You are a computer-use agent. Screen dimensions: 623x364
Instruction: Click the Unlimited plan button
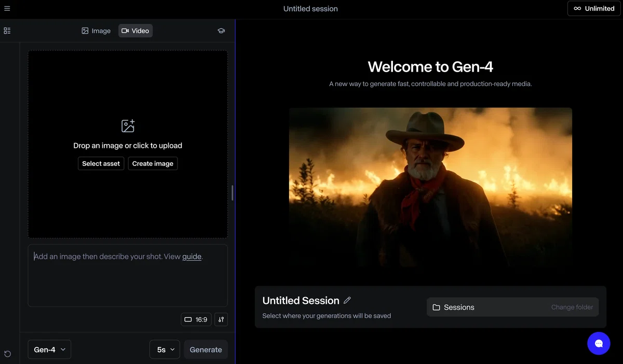coord(594,8)
